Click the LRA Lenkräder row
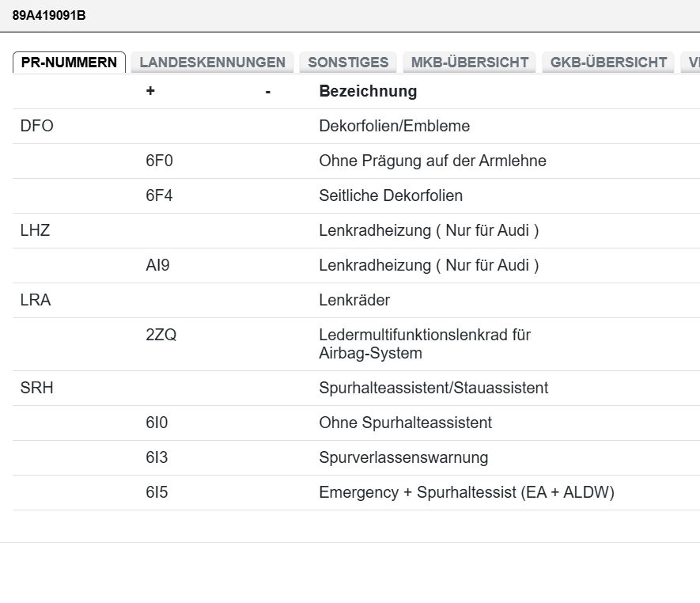Viewport: 700px width, 603px height. (x=36, y=300)
